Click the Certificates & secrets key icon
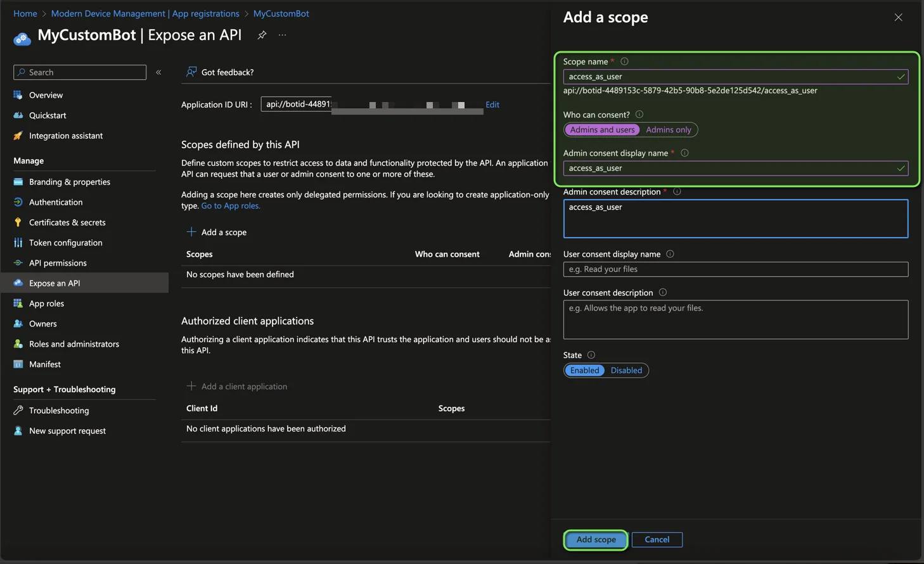 pos(18,222)
